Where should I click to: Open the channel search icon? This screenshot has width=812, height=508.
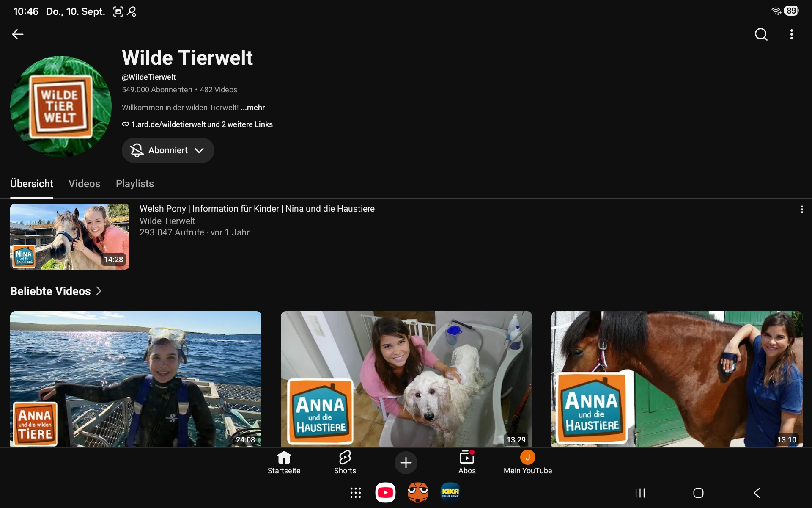(x=761, y=34)
